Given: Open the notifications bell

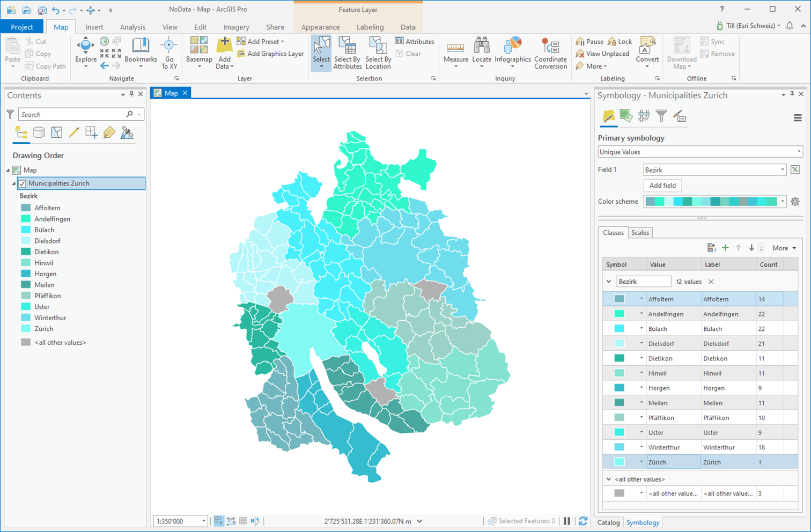Looking at the screenshot, I should click(x=790, y=26).
